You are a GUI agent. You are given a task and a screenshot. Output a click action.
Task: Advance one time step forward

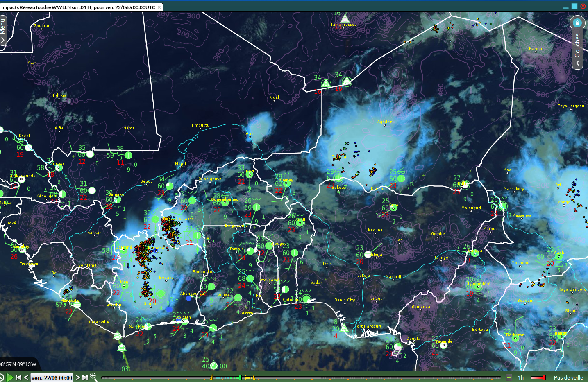pyautogui.click(x=77, y=377)
